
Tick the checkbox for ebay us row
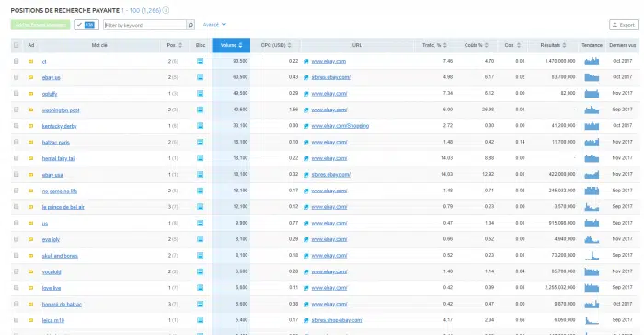click(x=16, y=77)
